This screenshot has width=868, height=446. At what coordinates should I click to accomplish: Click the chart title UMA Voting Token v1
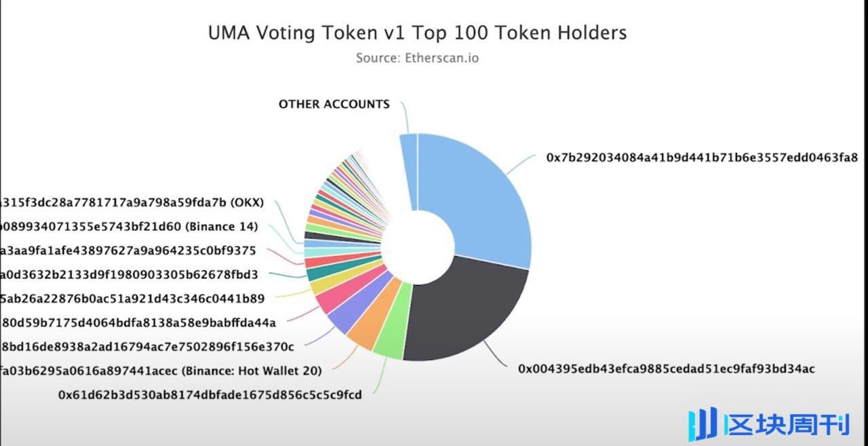(x=417, y=33)
